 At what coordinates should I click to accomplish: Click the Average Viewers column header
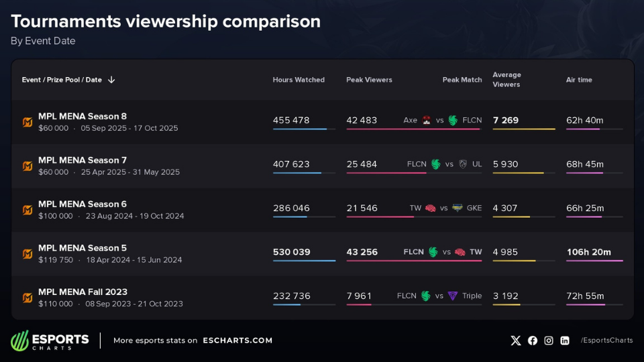click(x=506, y=80)
